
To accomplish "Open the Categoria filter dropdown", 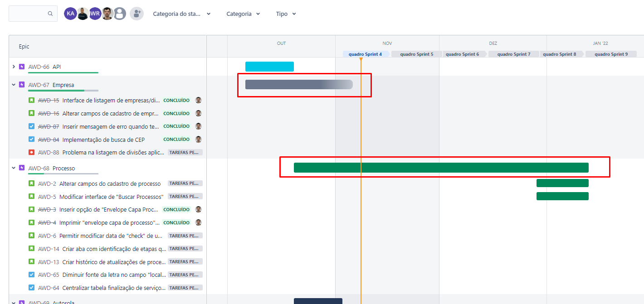I will pos(243,14).
